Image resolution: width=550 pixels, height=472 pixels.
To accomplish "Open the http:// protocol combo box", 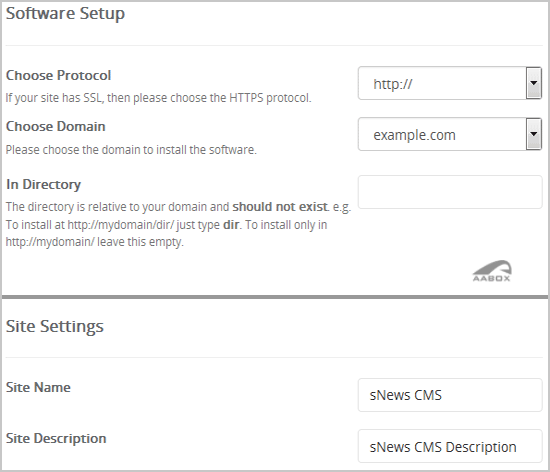I will coord(450,83).
